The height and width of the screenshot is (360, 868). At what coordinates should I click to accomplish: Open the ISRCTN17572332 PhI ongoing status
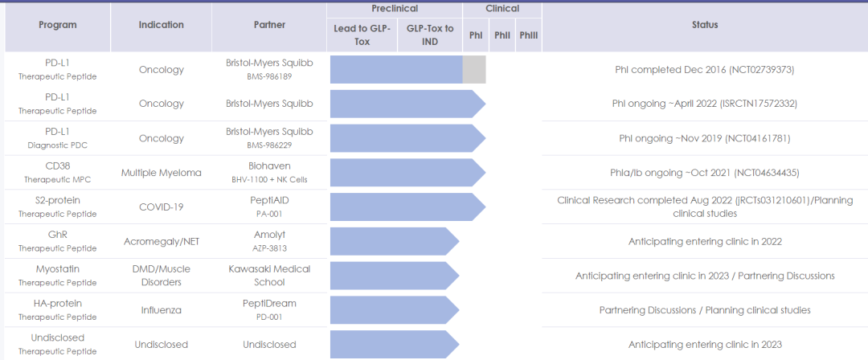click(705, 104)
